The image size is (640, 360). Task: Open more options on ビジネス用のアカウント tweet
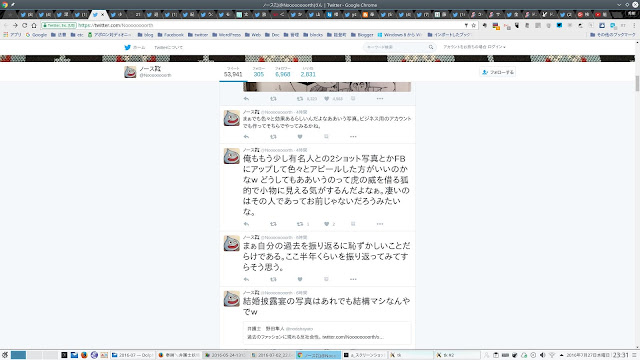353,136
